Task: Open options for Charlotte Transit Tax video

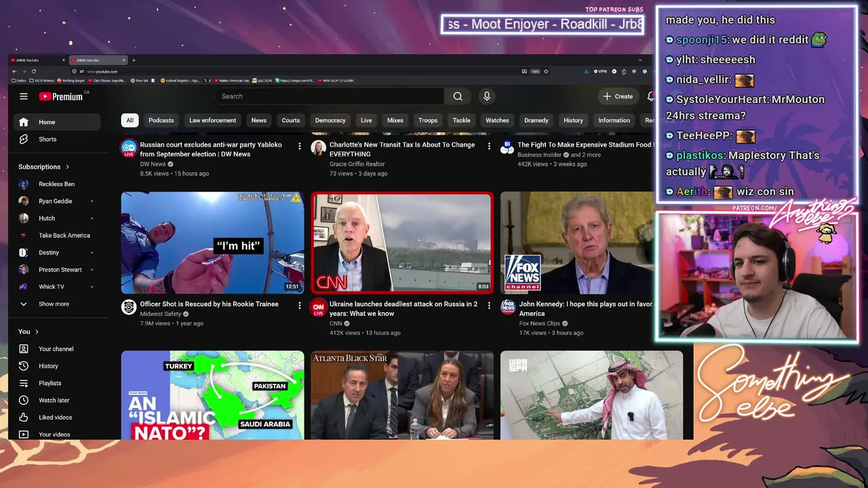Action: (489, 146)
